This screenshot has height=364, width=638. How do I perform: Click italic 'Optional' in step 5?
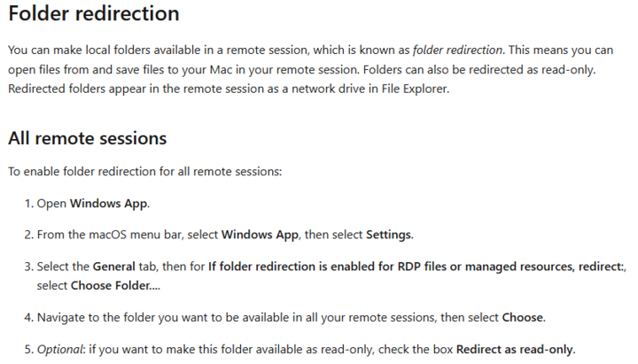click(x=60, y=349)
